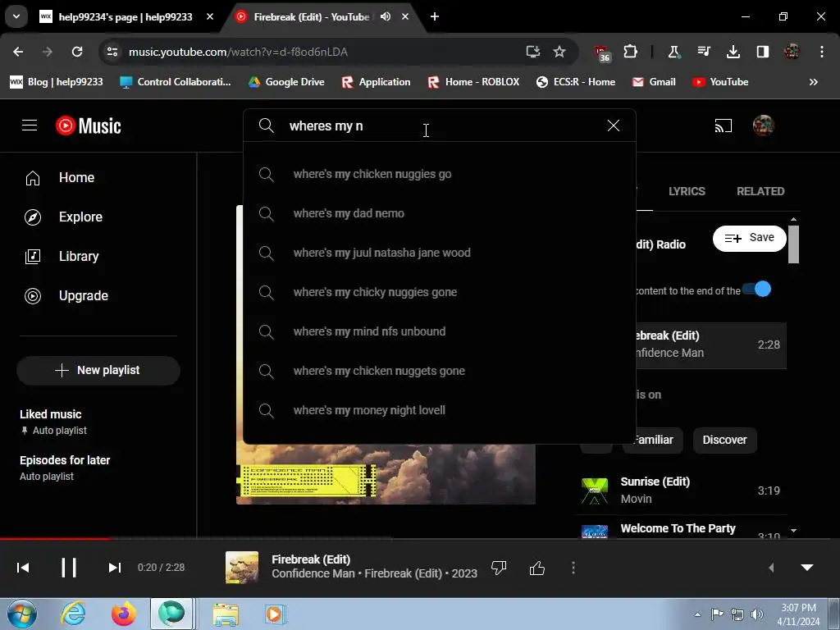Image resolution: width=840 pixels, height=630 pixels.
Task: Click the Cast to device icon
Action: 723,126
